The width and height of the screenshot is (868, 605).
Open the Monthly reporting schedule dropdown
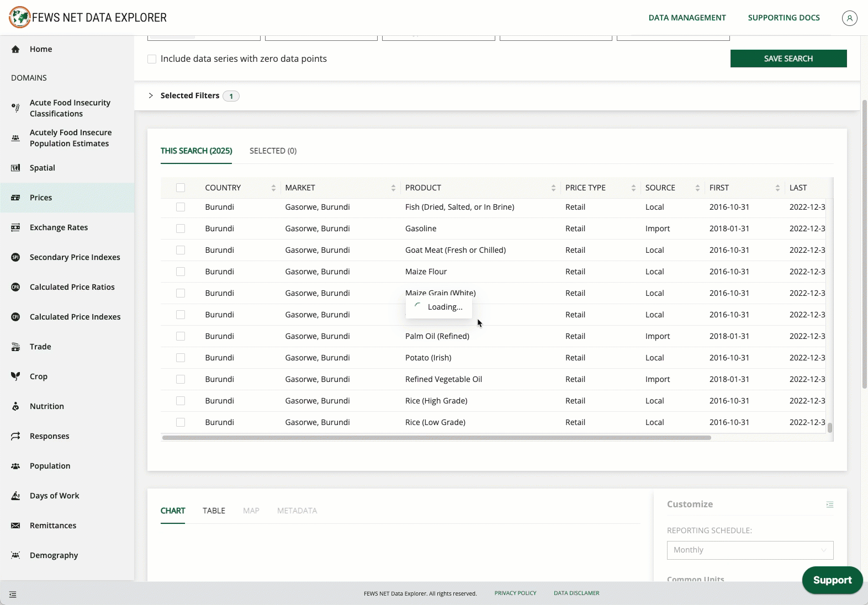pos(749,550)
